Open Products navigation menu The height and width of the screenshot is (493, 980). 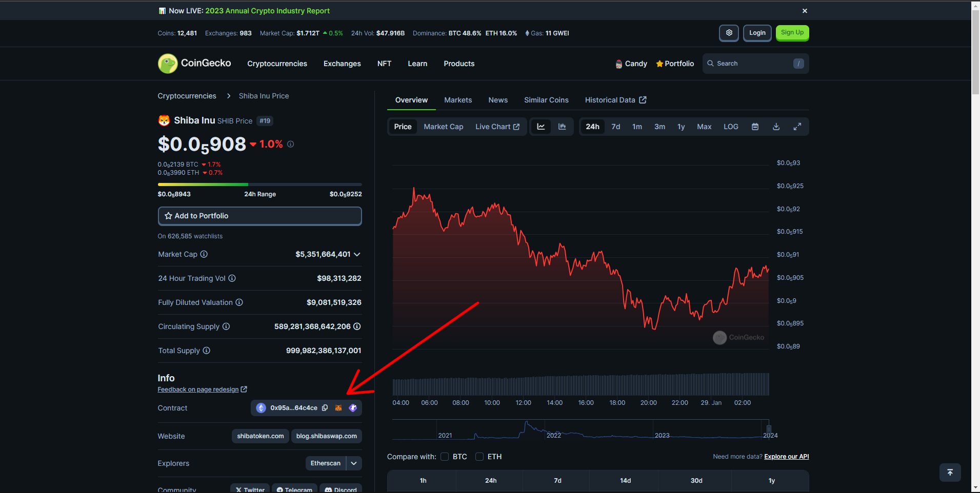pyautogui.click(x=459, y=64)
